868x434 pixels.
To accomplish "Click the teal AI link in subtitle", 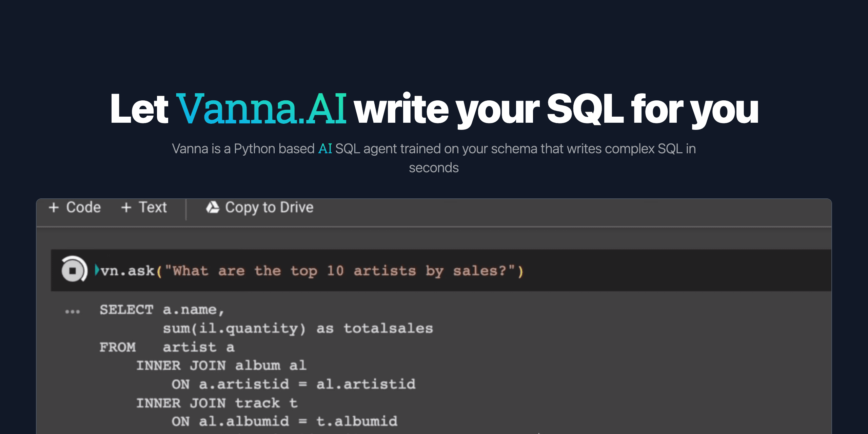I will coord(325,149).
